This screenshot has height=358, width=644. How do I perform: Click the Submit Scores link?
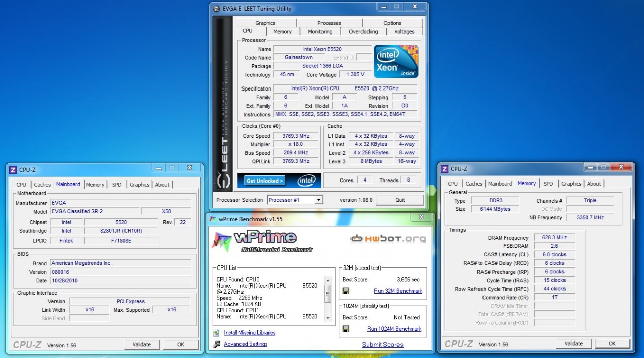382,345
